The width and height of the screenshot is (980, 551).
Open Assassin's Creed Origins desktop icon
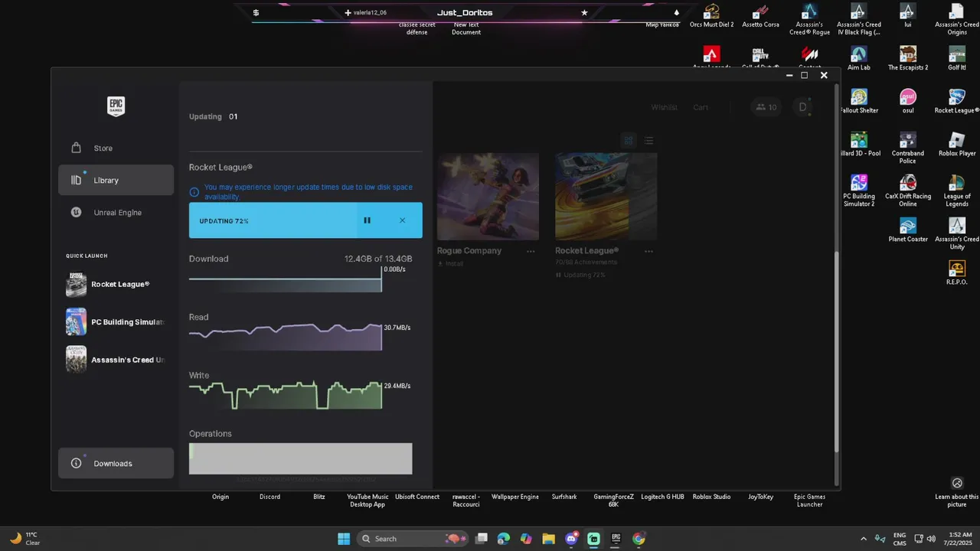pos(956,19)
